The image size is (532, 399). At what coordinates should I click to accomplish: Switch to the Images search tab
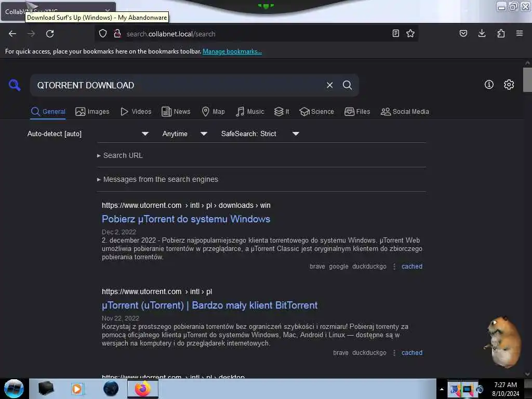[92, 112]
